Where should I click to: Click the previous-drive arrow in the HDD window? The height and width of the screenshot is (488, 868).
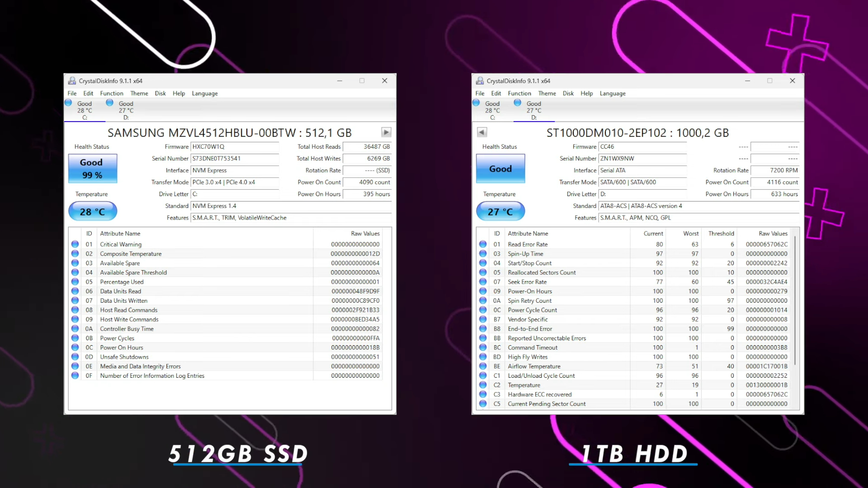(481, 132)
